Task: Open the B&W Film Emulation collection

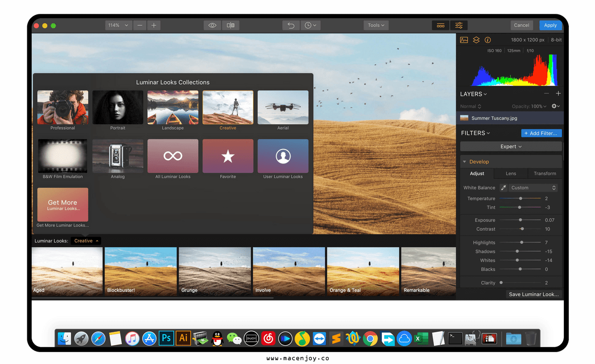Action: 62,156
